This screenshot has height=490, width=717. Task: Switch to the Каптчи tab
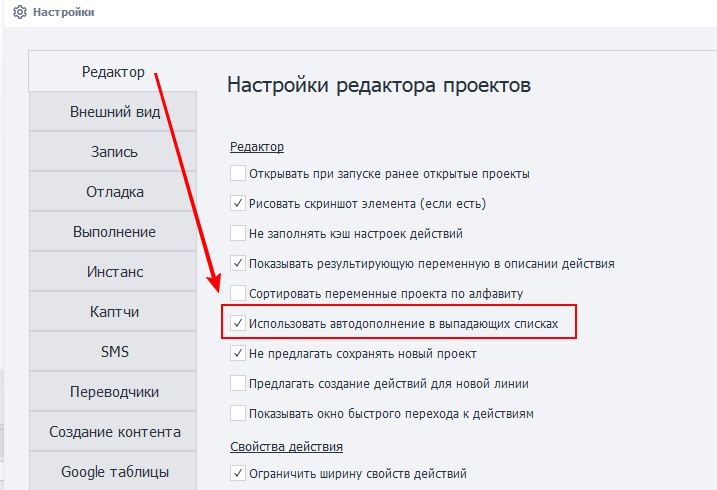pos(113,312)
